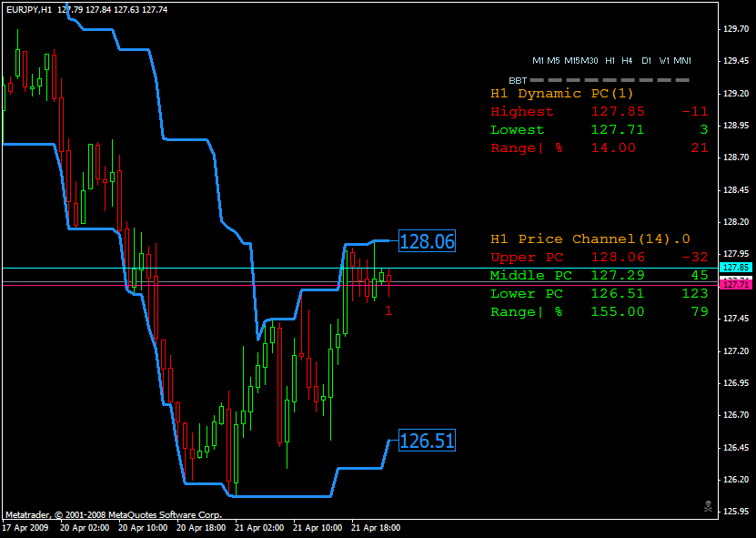
Task: Click the green Range percent value 79
Action: coord(700,312)
